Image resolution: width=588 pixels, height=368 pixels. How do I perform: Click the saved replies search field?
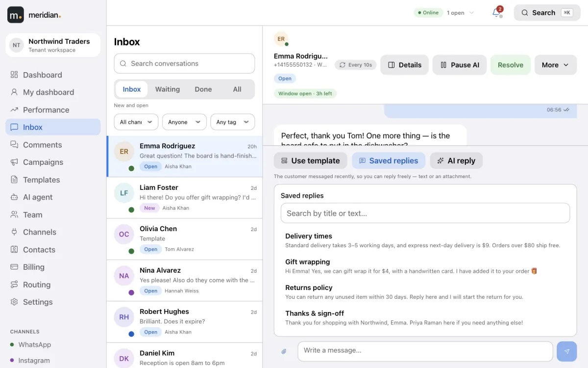click(425, 213)
